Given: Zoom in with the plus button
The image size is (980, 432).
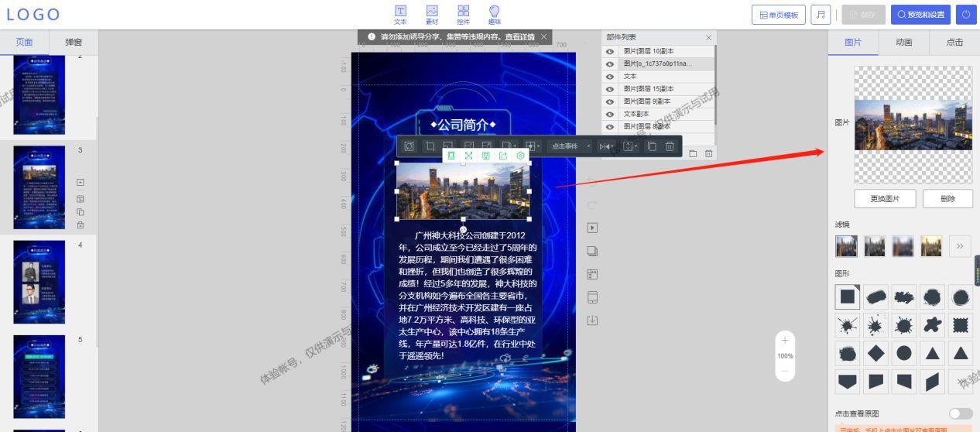Looking at the screenshot, I should coord(785,341).
